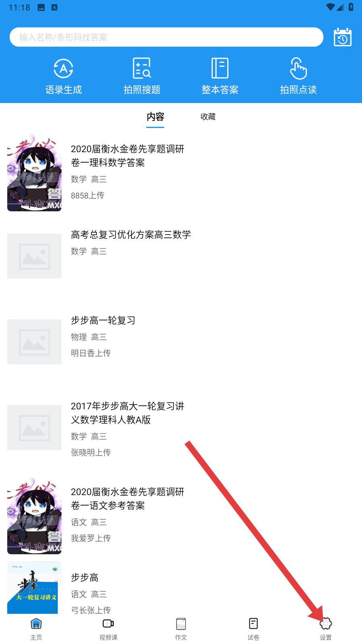Open 设置 settings gear

coord(326,629)
